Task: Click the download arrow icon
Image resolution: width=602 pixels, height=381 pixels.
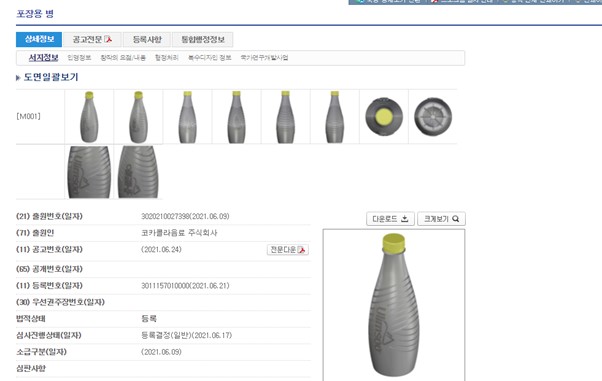Action: pyautogui.click(x=404, y=219)
